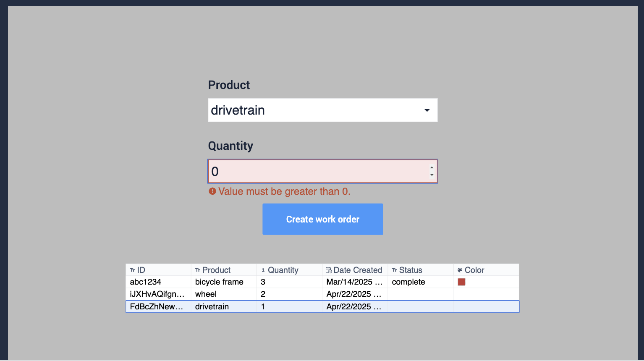Click the calendar icon in Date Created header
This screenshot has width=644, height=361.
(329, 270)
